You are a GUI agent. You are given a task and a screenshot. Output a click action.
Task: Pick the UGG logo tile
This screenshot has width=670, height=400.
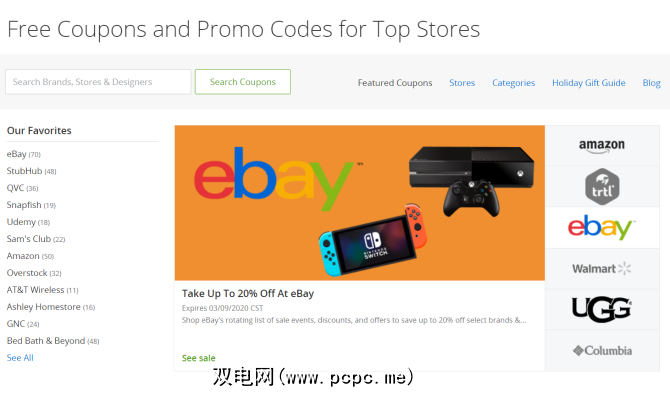[602, 309]
